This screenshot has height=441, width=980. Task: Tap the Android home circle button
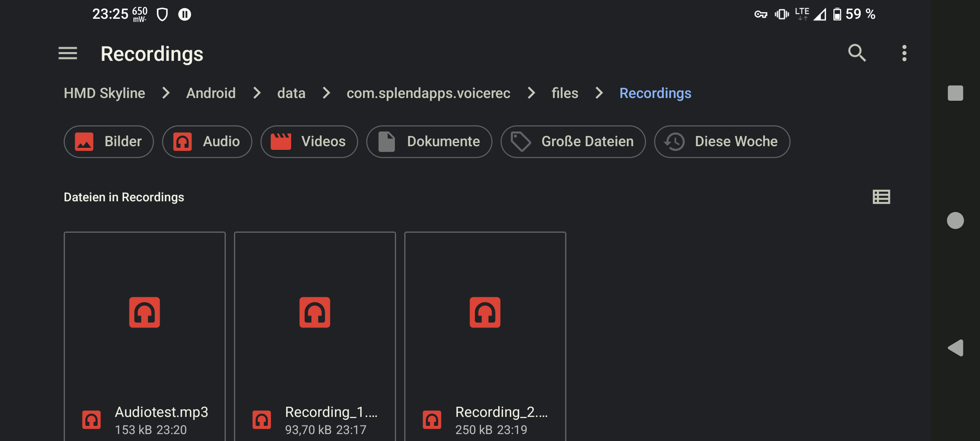955,220
